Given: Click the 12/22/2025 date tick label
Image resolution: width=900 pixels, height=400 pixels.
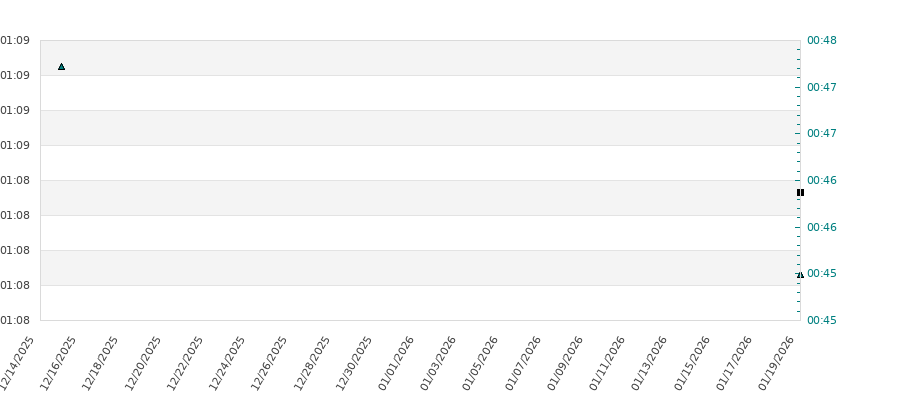Looking at the screenshot, I should tap(188, 362).
